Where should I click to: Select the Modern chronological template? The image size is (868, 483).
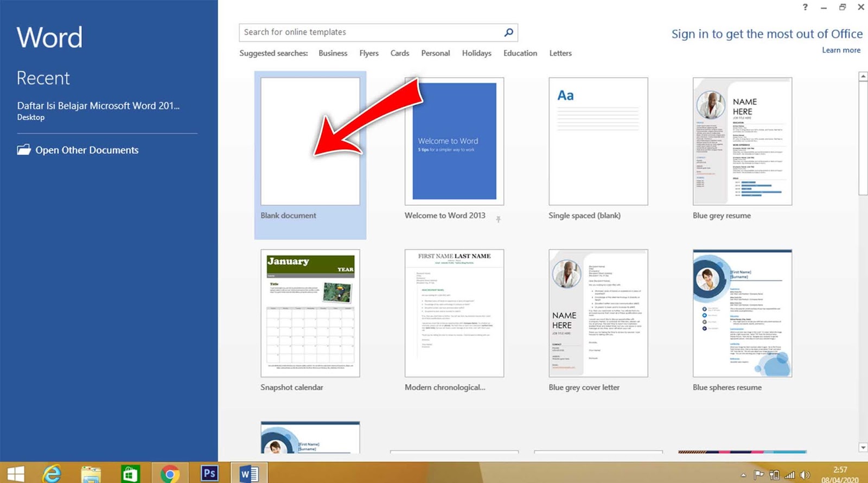point(454,313)
